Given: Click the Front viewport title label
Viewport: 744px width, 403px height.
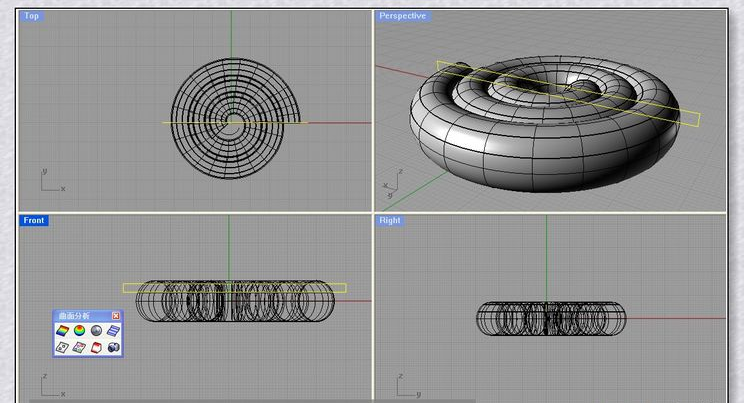Looking at the screenshot, I should click(34, 220).
